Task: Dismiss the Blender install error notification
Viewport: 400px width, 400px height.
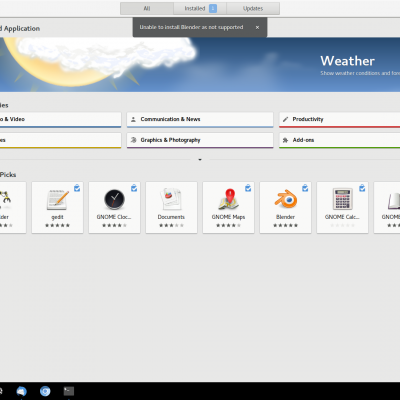Action: click(x=257, y=27)
